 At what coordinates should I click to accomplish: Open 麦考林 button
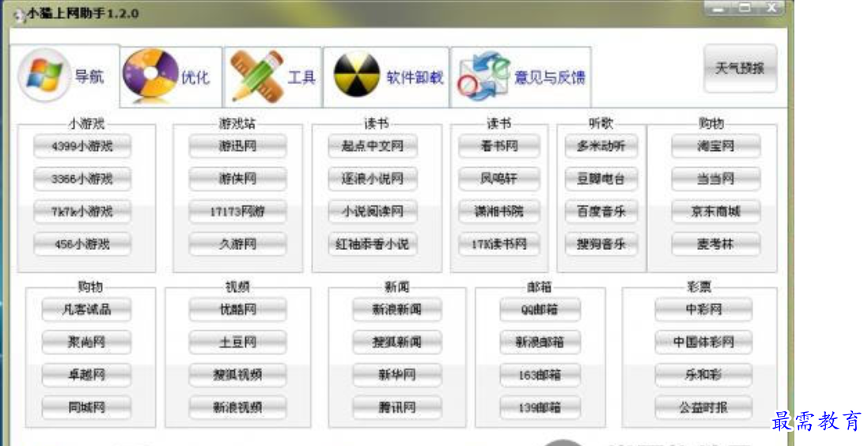[x=716, y=244]
